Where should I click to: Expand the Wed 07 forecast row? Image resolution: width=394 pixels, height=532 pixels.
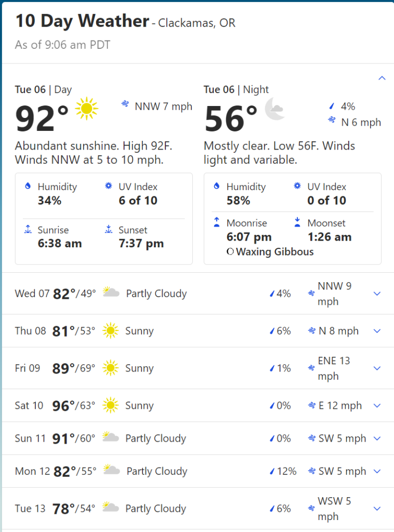tap(377, 294)
